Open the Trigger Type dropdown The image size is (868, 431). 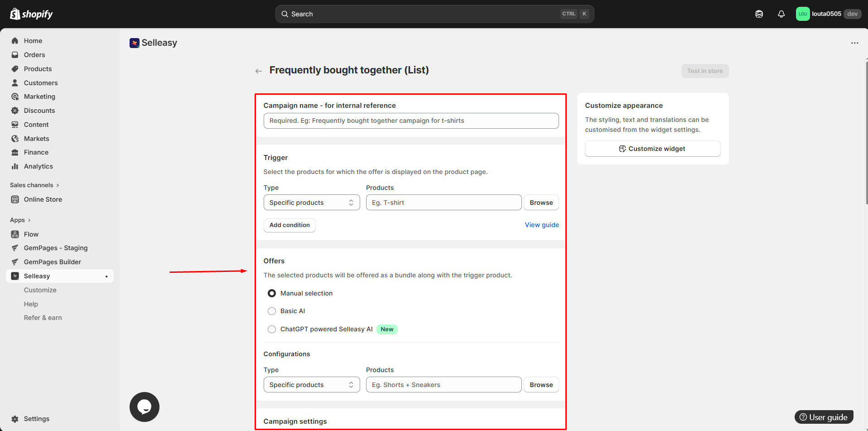click(311, 203)
